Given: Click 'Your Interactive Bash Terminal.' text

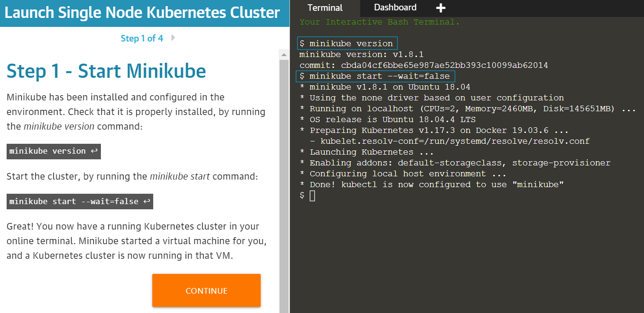Looking at the screenshot, I should tap(380, 22).
